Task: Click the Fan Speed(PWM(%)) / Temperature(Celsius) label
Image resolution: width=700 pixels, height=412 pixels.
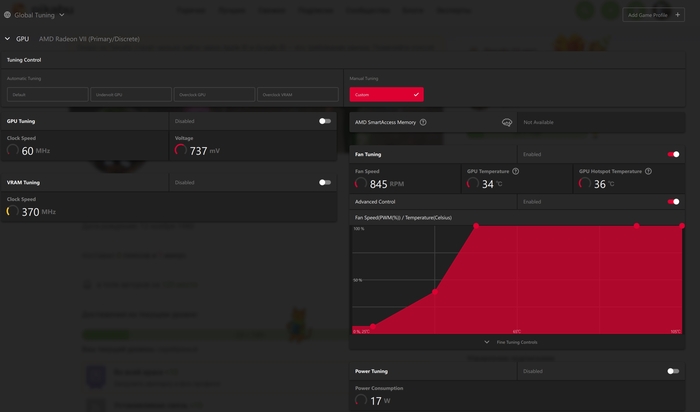Action: click(x=403, y=218)
